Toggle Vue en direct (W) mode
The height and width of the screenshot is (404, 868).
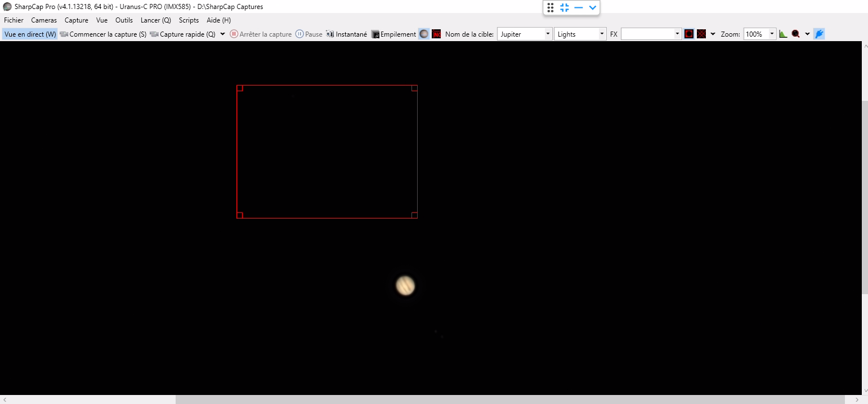tap(30, 34)
